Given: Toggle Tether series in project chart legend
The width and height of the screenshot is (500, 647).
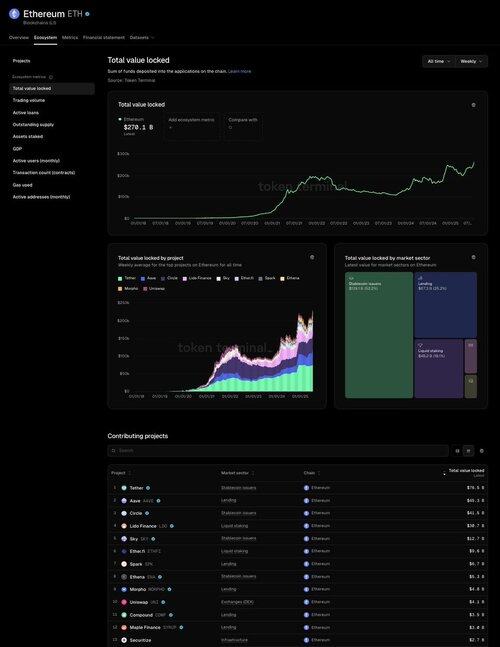Looking at the screenshot, I should pos(127,279).
